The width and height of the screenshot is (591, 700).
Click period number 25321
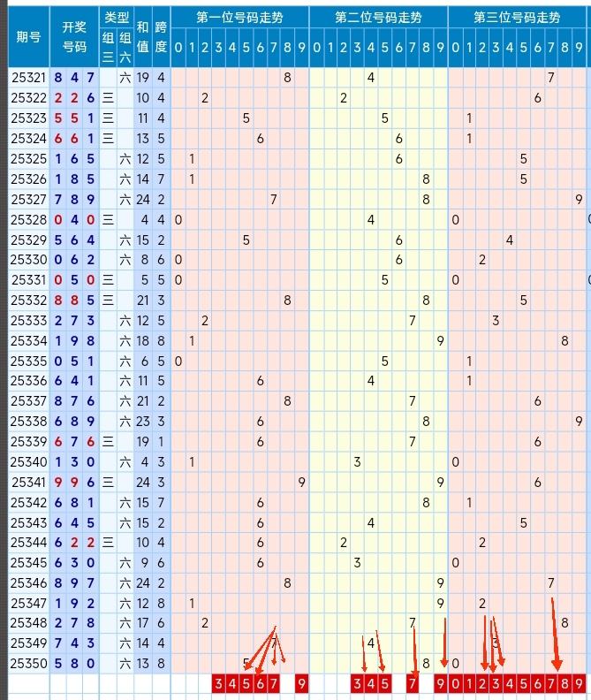[28, 78]
